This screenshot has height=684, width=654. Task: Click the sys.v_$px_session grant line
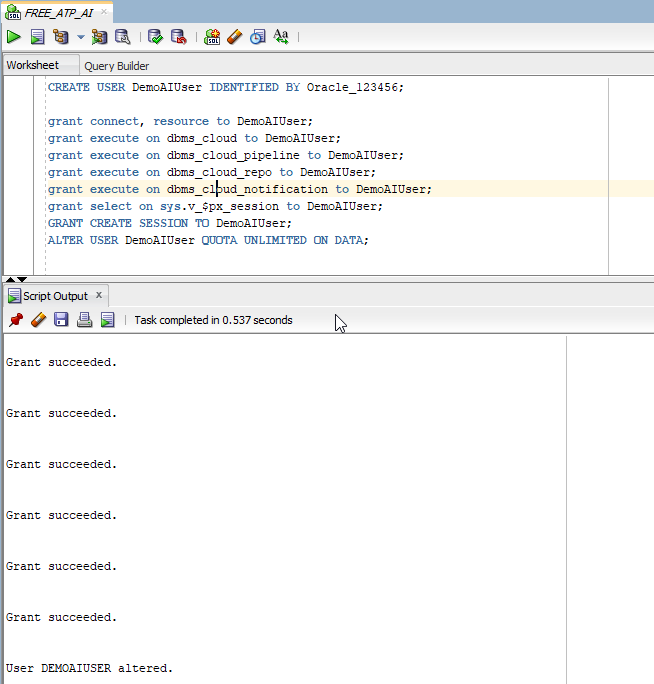215,206
